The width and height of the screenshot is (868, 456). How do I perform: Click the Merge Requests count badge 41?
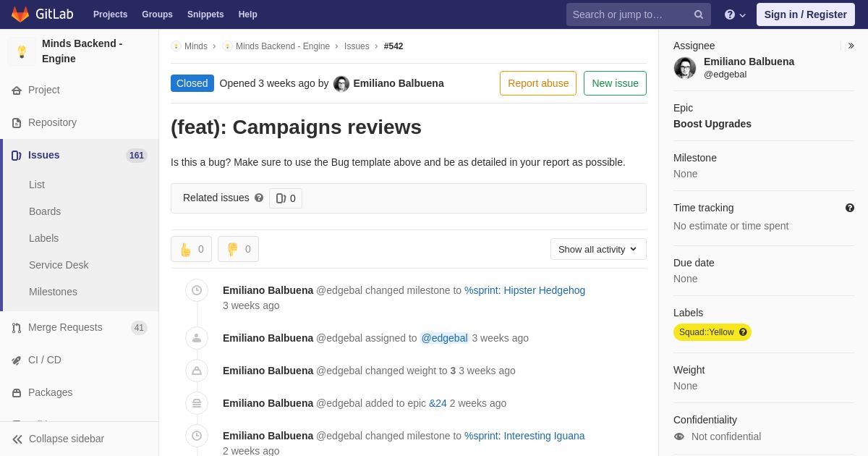click(x=139, y=328)
